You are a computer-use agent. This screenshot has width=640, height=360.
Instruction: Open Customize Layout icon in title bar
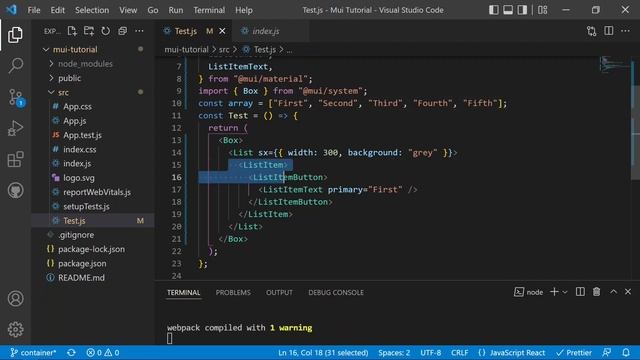tap(542, 10)
